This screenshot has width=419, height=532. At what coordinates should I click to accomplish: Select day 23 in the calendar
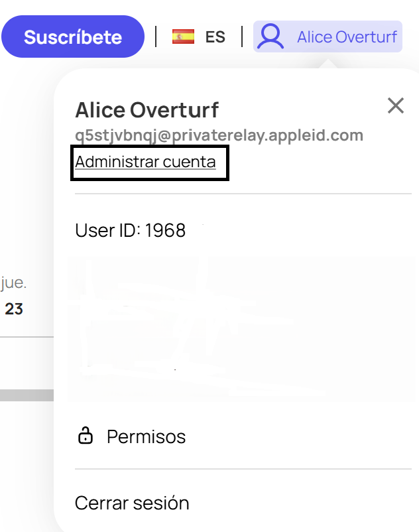[14, 308]
